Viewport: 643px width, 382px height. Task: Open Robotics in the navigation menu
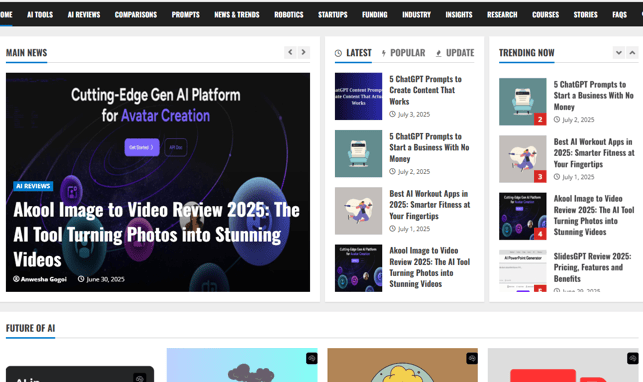click(289, 15)
